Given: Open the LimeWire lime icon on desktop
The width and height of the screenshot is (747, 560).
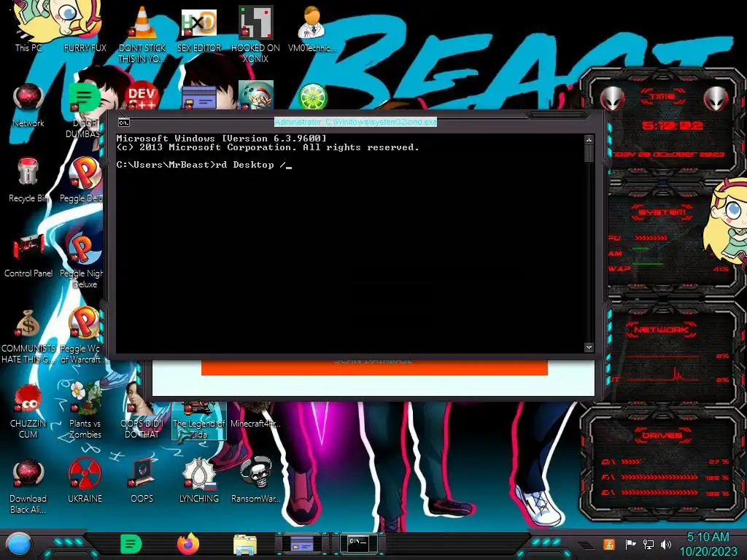Looking at the screenshot, I should coord(312,96).
